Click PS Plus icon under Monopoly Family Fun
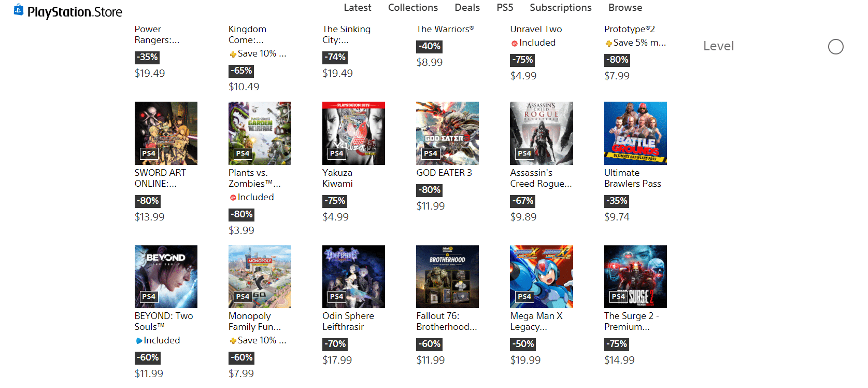868x388 pixels. [x=233, y=341]
